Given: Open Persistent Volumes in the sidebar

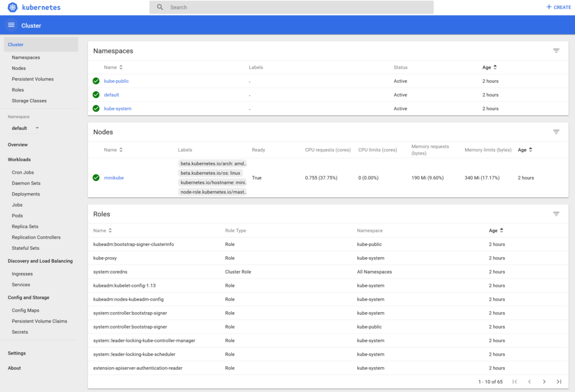Looking at the screenshot, I should pos(33,79).
